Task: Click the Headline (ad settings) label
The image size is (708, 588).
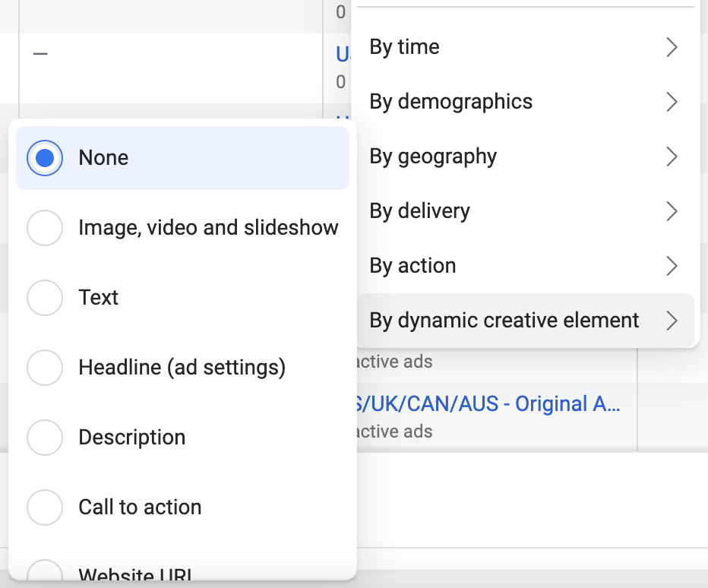Action: 182,368
